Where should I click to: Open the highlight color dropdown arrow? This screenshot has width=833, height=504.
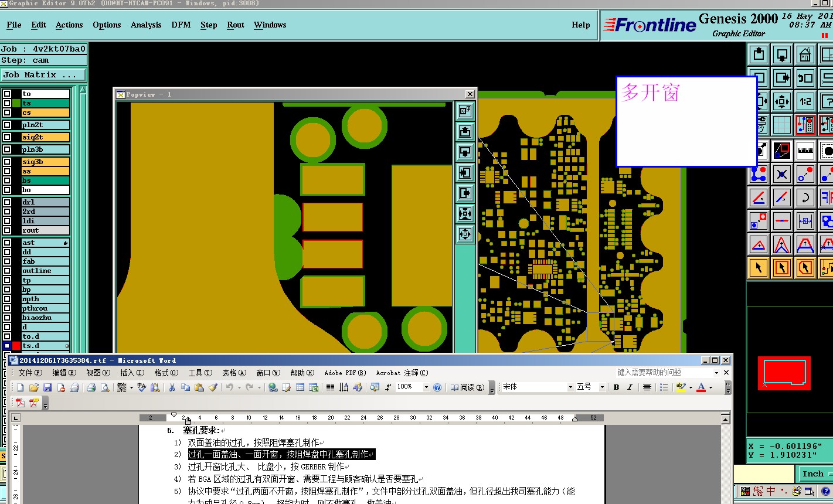click(x=691, y=387)
